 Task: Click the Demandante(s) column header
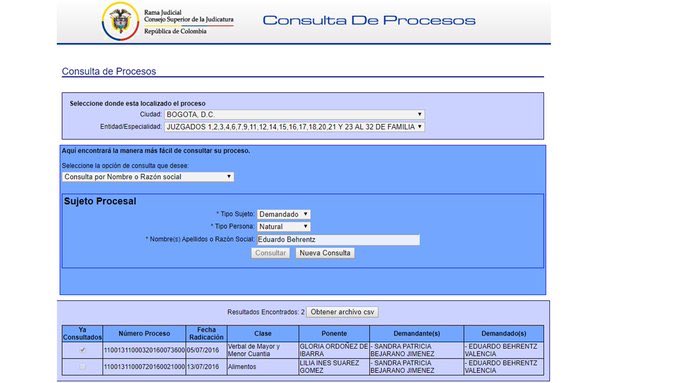417,334
